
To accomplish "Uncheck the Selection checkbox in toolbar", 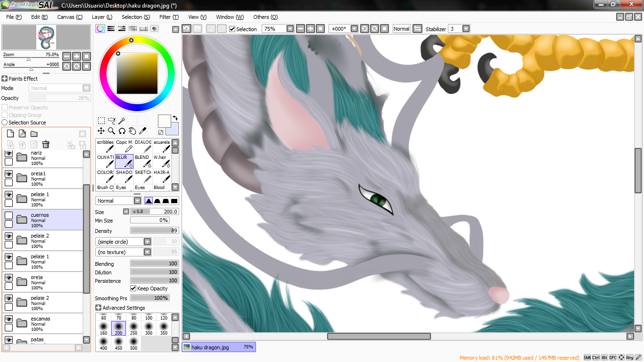I will (232, 29).
